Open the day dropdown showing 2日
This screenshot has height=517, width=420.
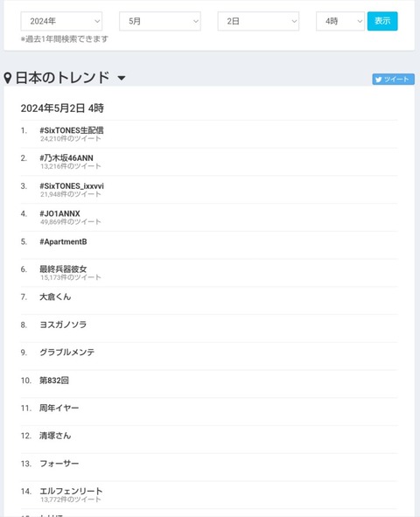pyautogui.click(x=258, y=21)
